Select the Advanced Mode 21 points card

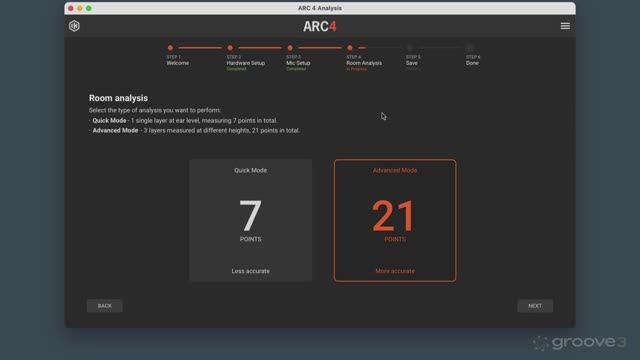[395, 220]
